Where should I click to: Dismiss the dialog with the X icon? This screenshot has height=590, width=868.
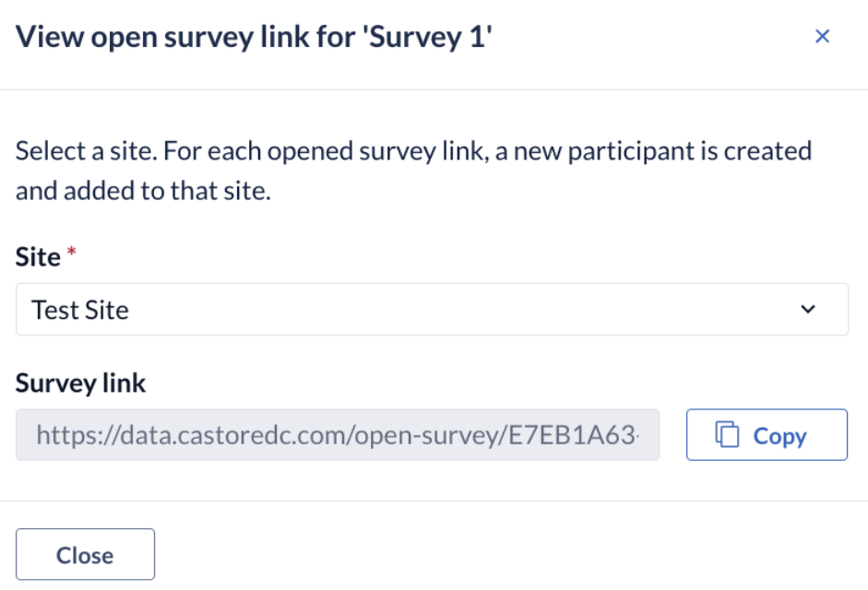tap(822, 37)
